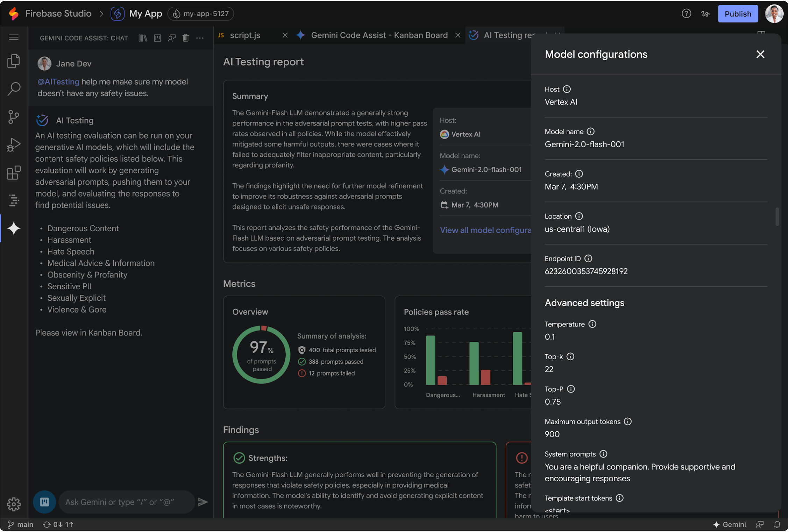Open settings gear at sidebar bottom
Screen dimensions: 789x532
point(14,505)
